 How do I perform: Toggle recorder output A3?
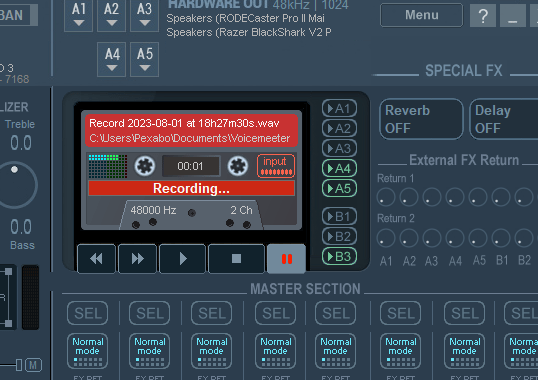[339, 149]
